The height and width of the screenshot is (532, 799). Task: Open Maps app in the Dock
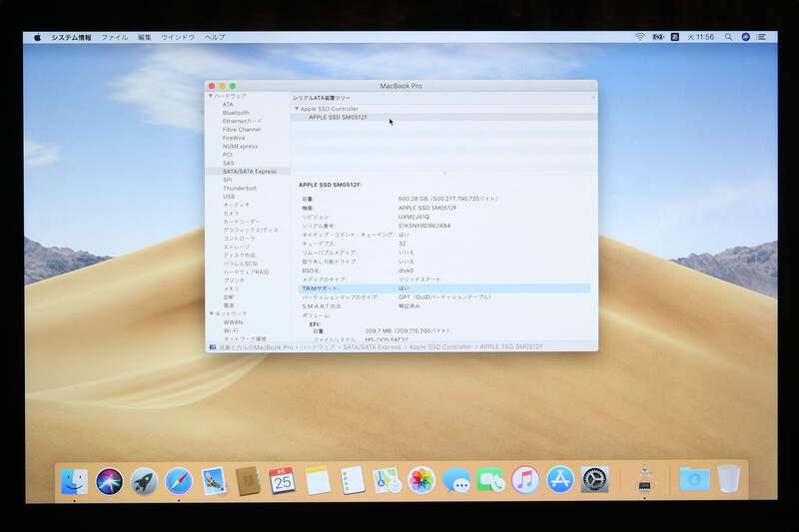coord(387,480)
